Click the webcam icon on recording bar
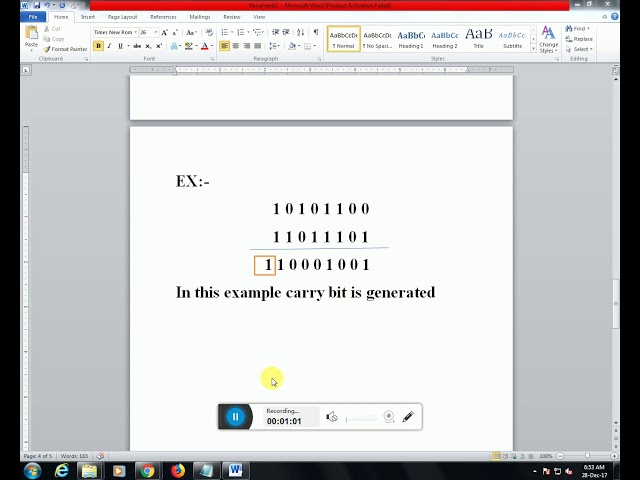This screenshot has height=480, width=640. click(389, 417)
